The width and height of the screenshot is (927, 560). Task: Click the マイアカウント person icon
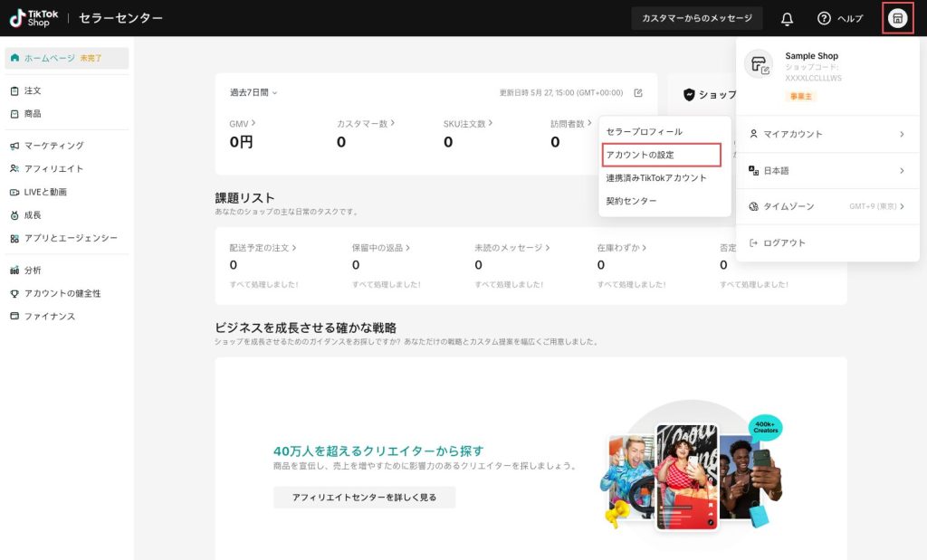[x=753, y=134]
